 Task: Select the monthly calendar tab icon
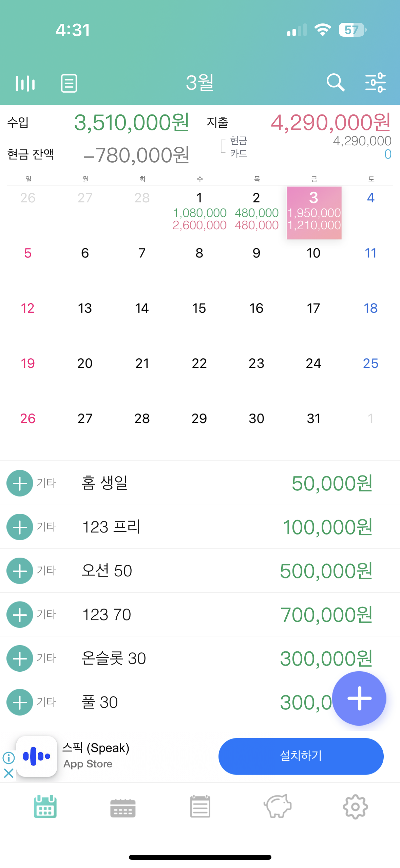pyautogui.click(x=45, y=806)
